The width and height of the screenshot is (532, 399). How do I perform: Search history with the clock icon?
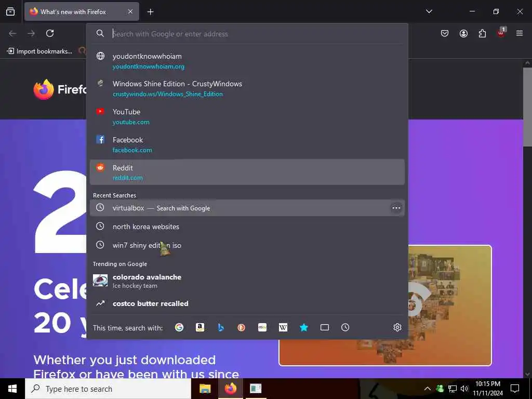click(345, 327)
